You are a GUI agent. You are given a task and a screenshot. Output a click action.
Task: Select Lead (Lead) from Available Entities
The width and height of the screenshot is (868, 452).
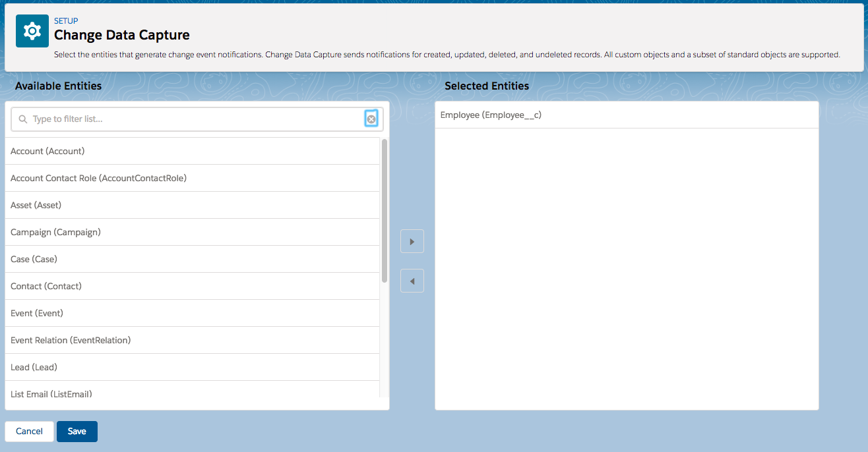tap(32, 367)
